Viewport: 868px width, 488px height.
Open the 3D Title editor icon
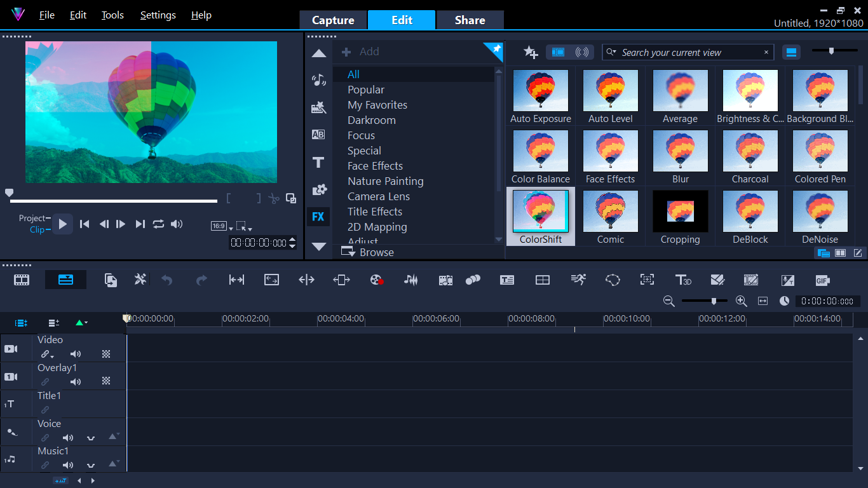point(683,280)
